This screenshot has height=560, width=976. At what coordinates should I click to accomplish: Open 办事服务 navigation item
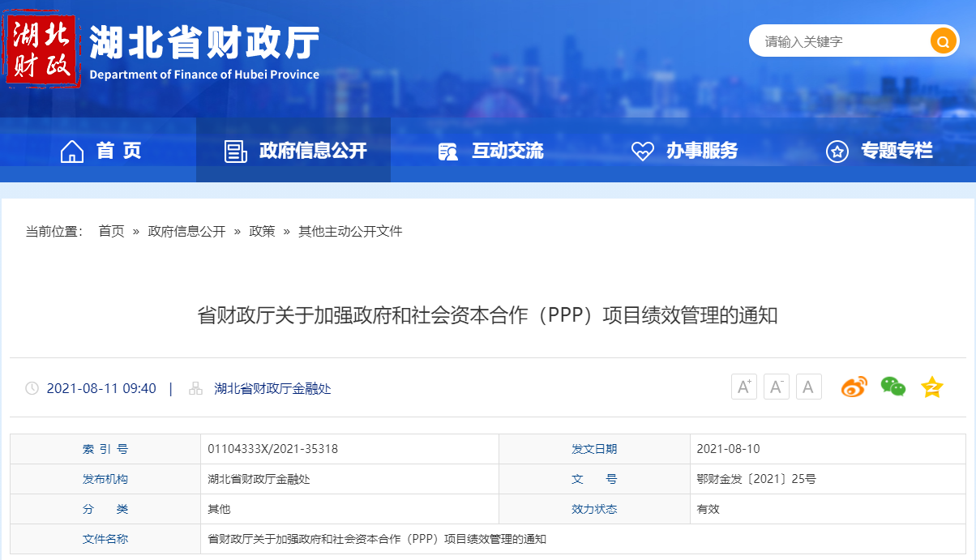coord(685,151)
